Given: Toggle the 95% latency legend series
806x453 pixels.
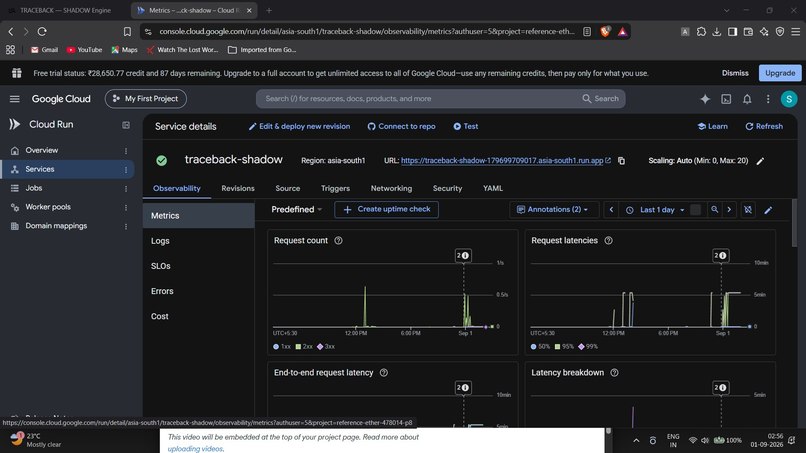Looking at the screenshot, I should pos(564,347).
